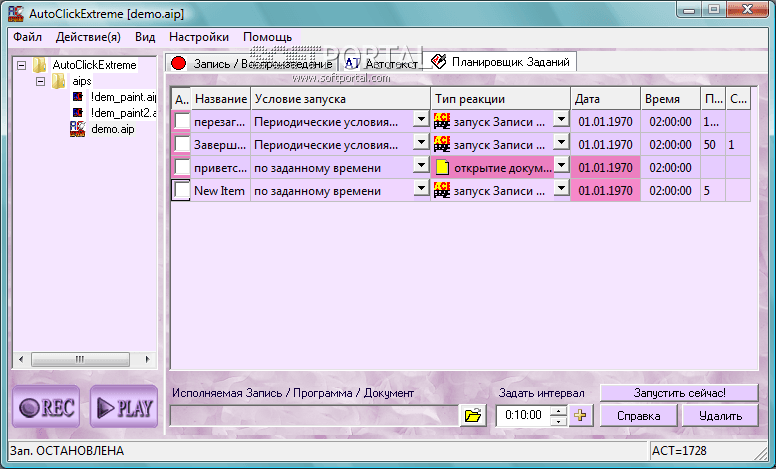Click the value 50 in Заверш... row
776x469 pixels.
(x=710, y=144)
